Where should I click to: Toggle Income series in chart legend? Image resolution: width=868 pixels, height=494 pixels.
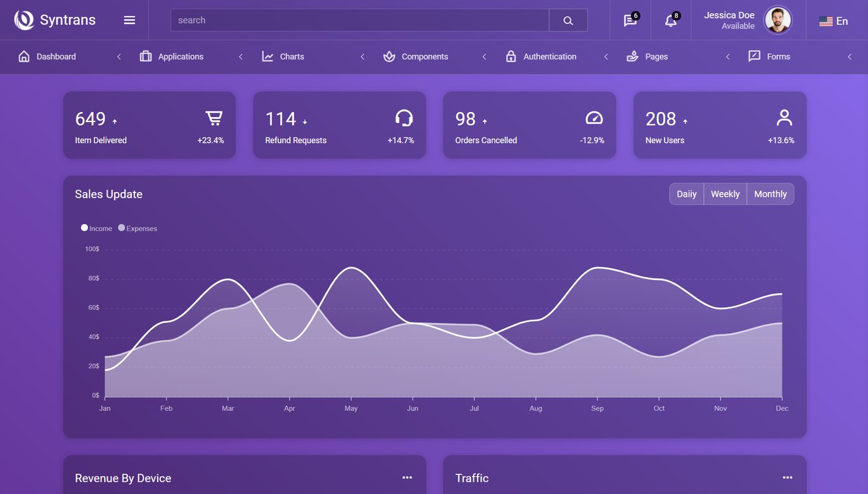click(96, 228)
